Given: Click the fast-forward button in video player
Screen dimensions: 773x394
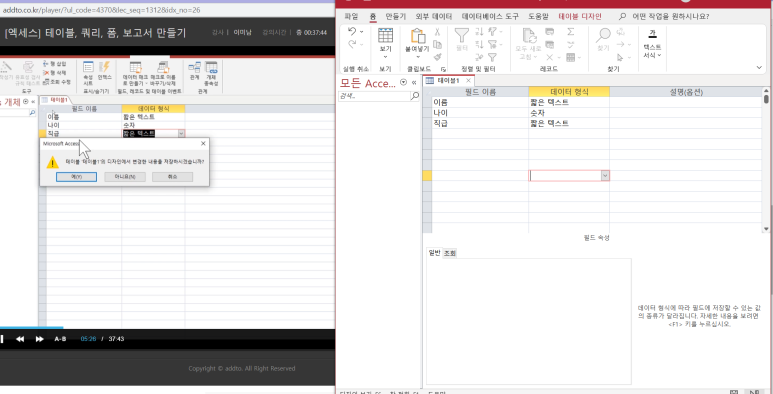Looking at the screenshot, I should (39, 339).
